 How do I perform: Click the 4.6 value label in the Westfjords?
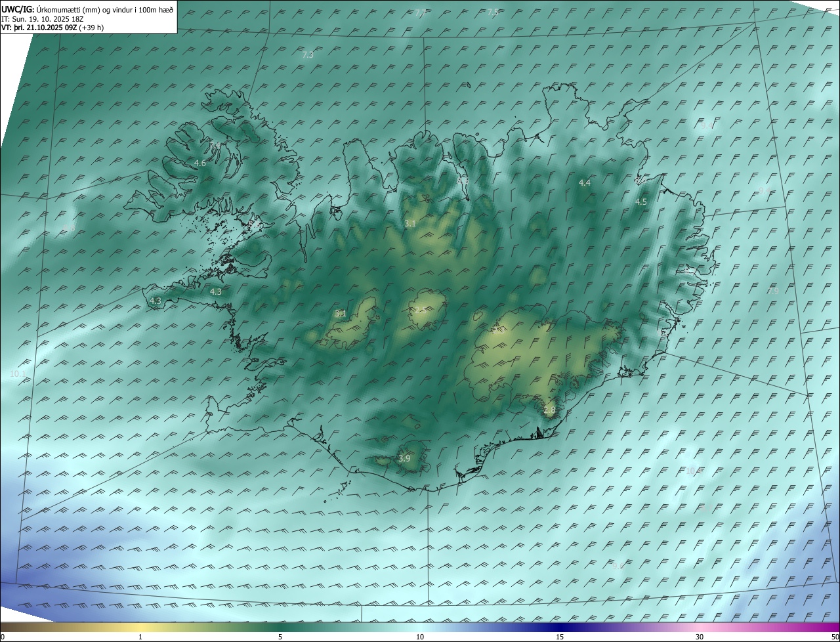coord(200,163)
